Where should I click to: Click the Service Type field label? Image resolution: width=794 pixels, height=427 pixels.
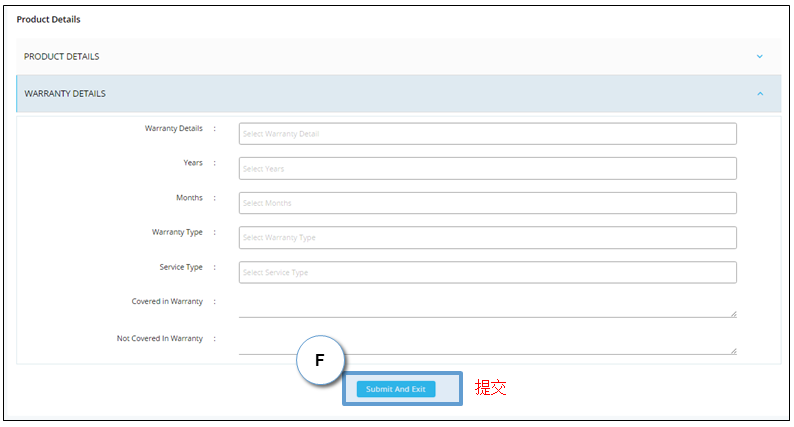click(x=181, y=267)
